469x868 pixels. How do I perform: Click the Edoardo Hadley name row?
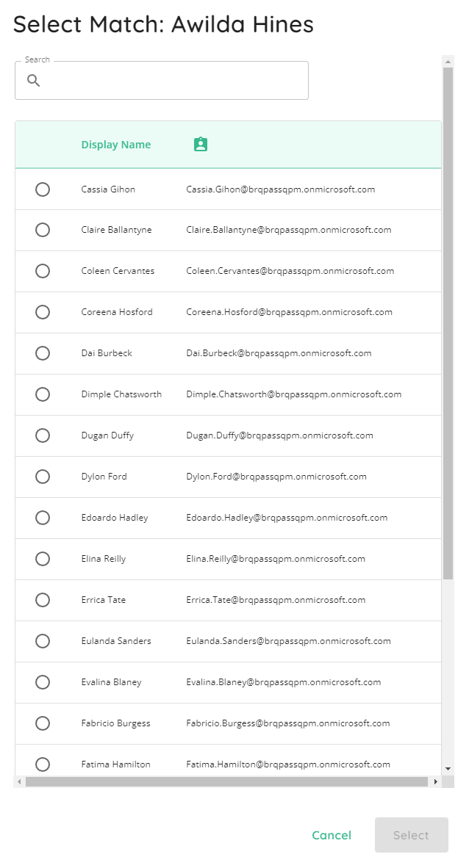229,518
